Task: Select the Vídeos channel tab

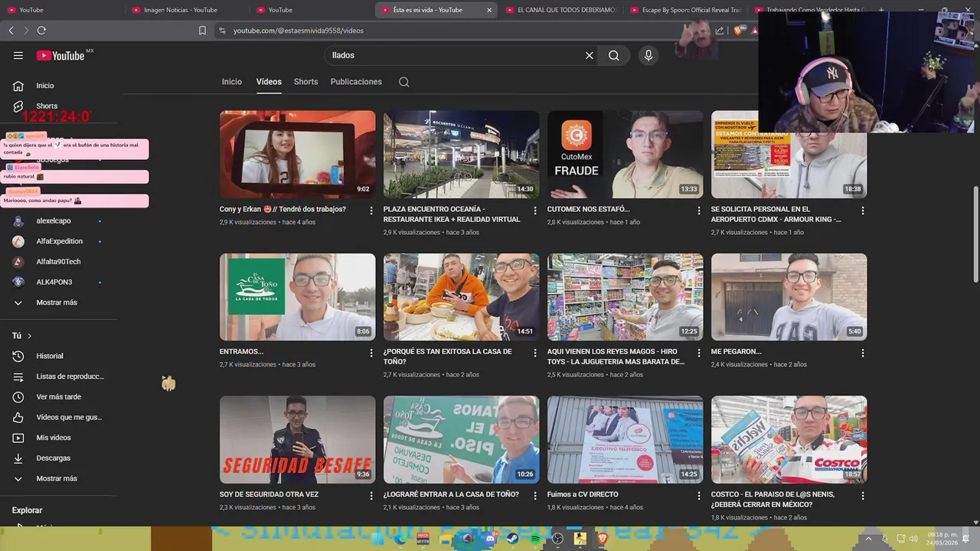Action: tap(269, 82)
